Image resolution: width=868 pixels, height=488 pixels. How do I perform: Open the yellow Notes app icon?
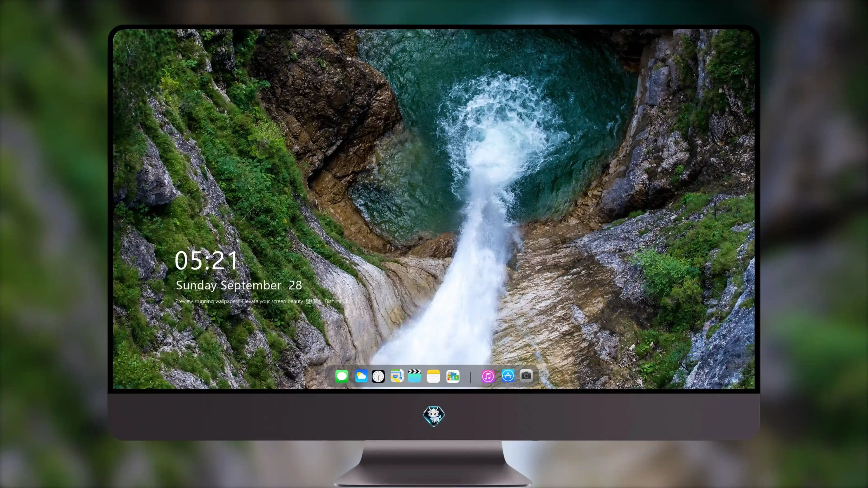coord(433,376)
